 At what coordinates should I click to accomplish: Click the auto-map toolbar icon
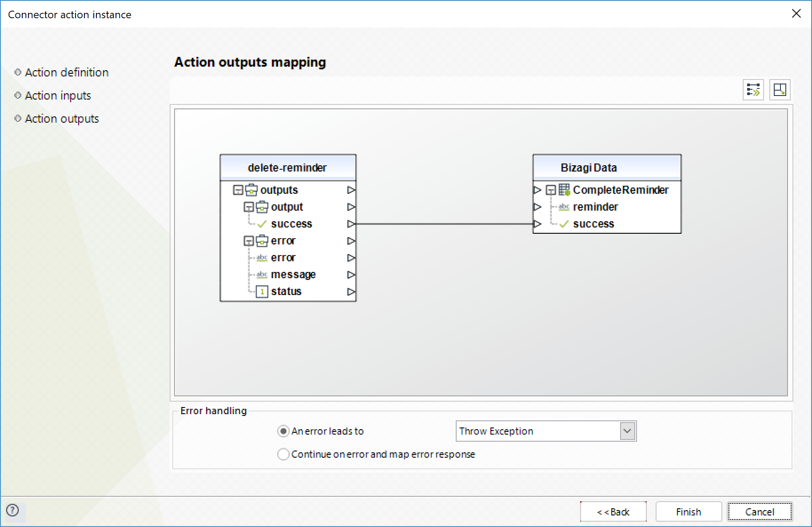pos(753,90)
